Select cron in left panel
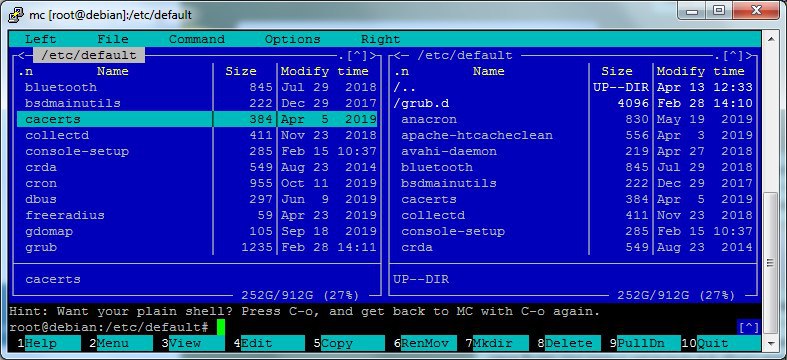 pyautogui.click(x=197, y=183)
